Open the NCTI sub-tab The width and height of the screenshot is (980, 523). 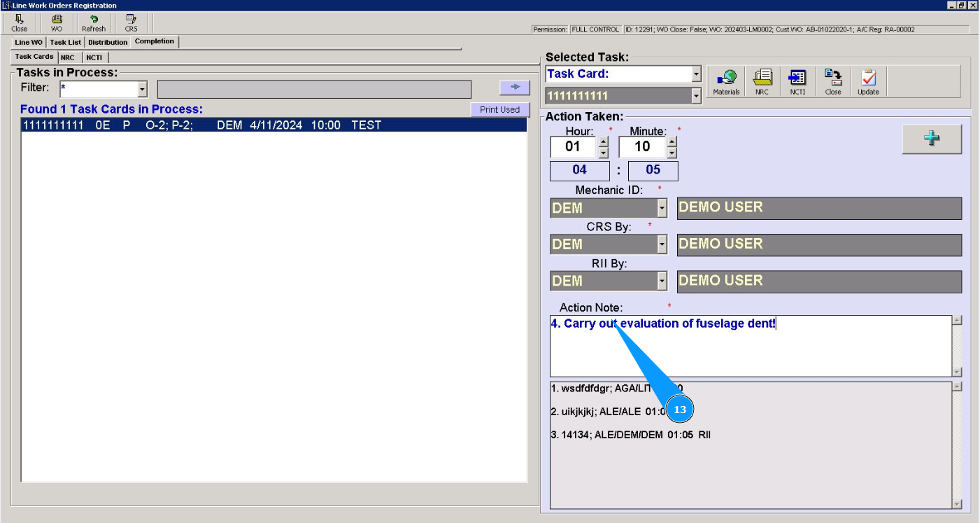[x=94, y=57]
